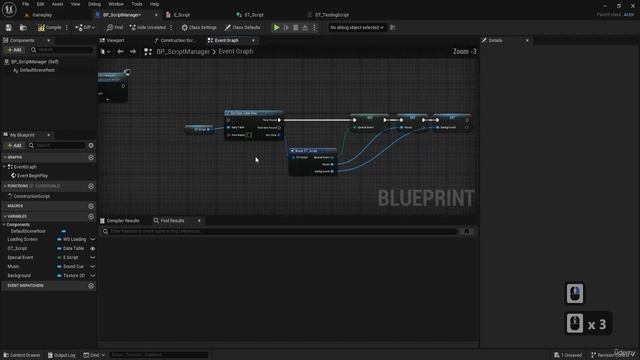
Task: Toggle Hide Unrelated nodes
Action: click(x=147, y=27)
